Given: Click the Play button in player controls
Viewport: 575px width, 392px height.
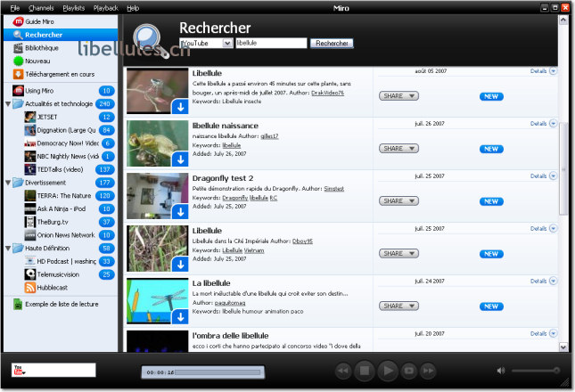Looking at the screenshot, I should [388, 371].
